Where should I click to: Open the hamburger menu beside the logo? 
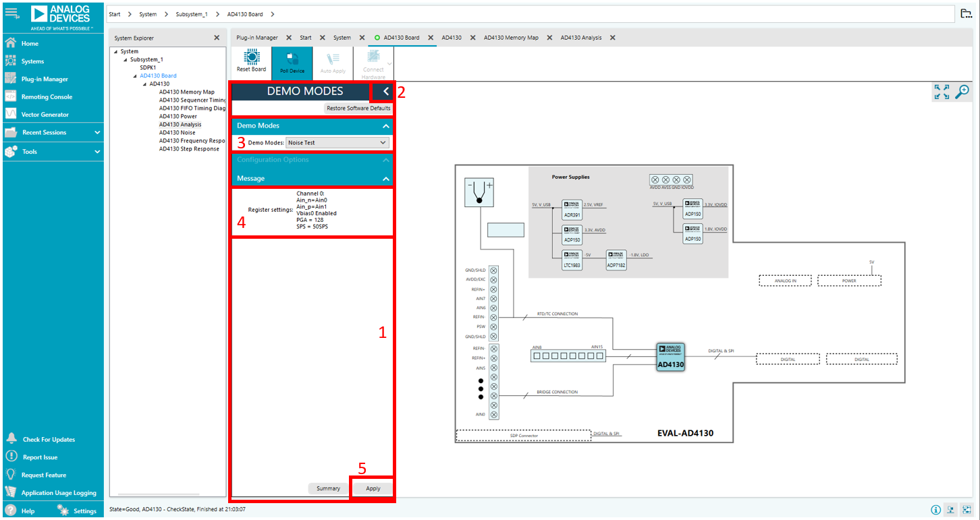tap(11, 13)
